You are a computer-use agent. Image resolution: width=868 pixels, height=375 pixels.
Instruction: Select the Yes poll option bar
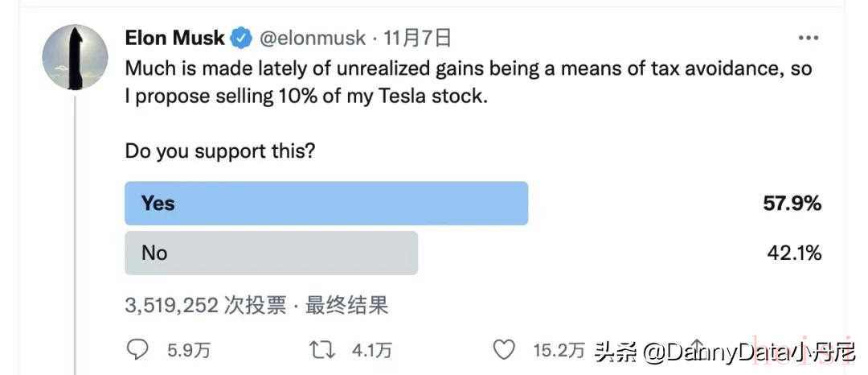click(x=325, y=204)
